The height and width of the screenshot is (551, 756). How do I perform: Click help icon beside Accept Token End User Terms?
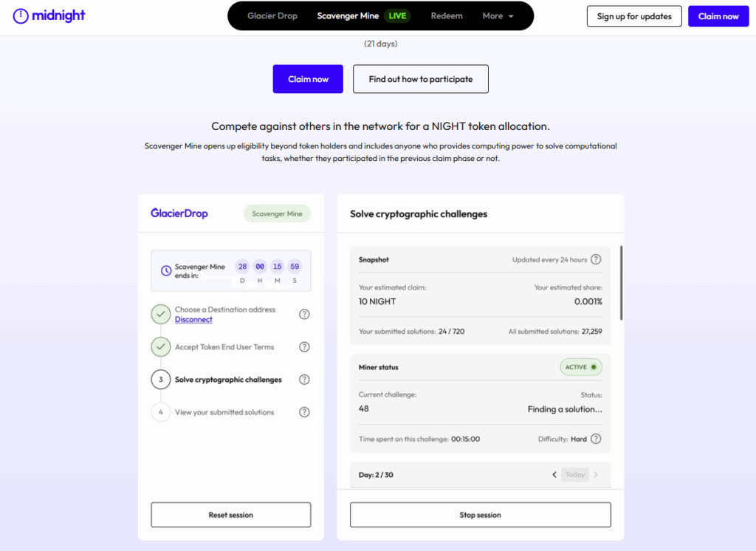tap(304, 347)
